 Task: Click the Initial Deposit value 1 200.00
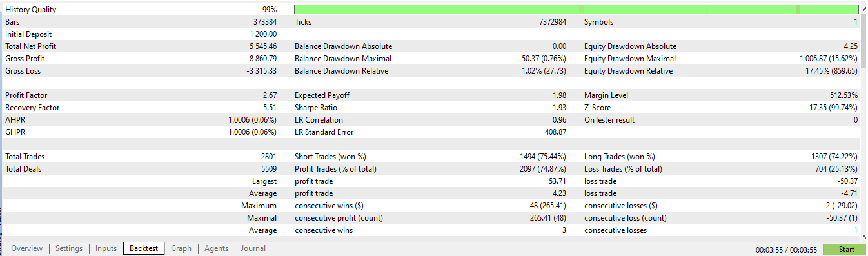[263, 34]
